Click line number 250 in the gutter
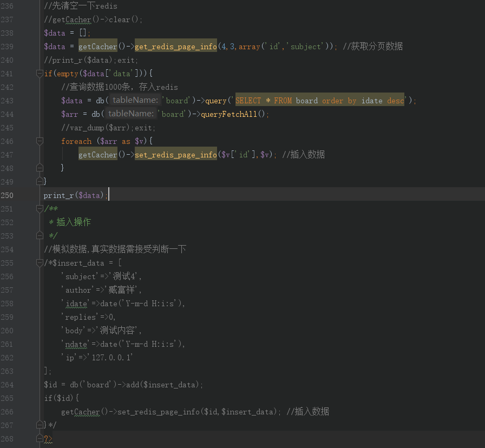The height and width of the screenshot is (448, 485). pyautogui.click(x=7, y=195)
